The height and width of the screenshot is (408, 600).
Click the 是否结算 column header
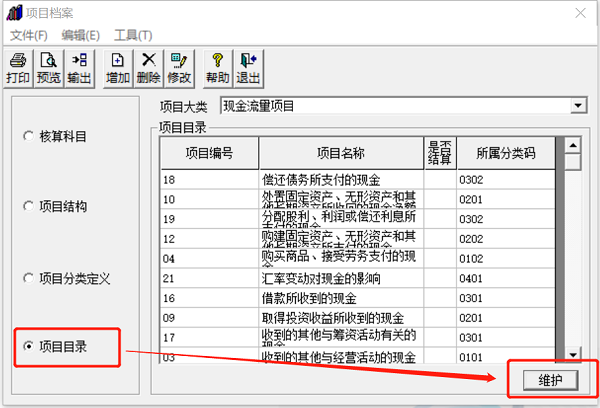coord(440,153)
